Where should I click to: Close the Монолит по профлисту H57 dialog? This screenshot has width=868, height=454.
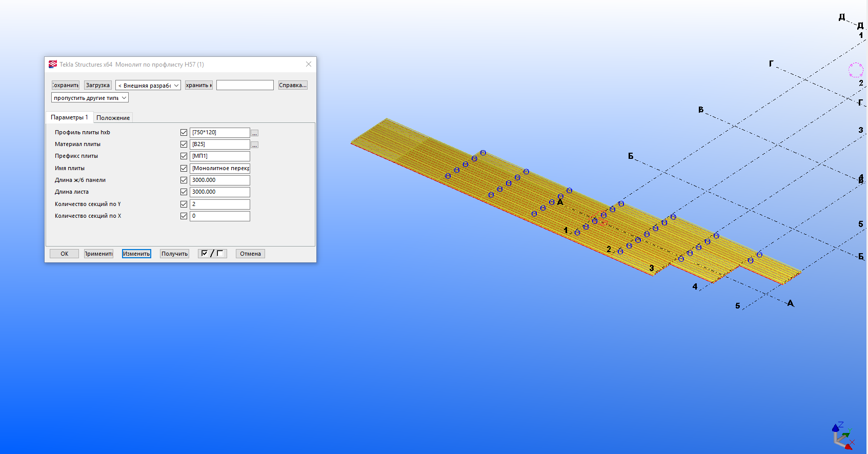309,64
